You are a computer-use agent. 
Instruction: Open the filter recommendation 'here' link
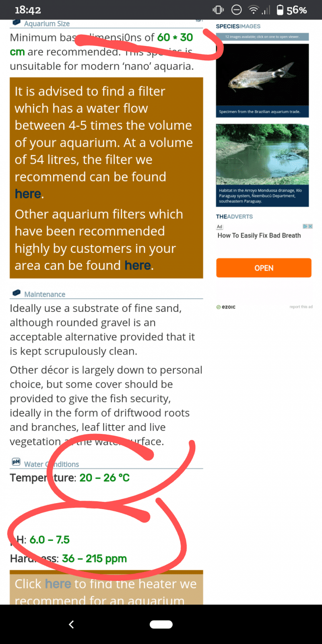pos(27,194)
